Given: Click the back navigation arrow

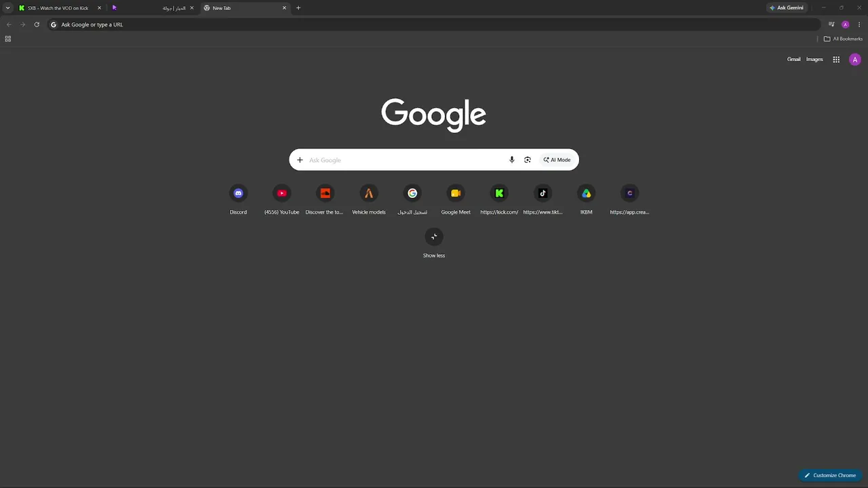Looking at the screenshot, I should pyautogui.click(x=9, y=24).
